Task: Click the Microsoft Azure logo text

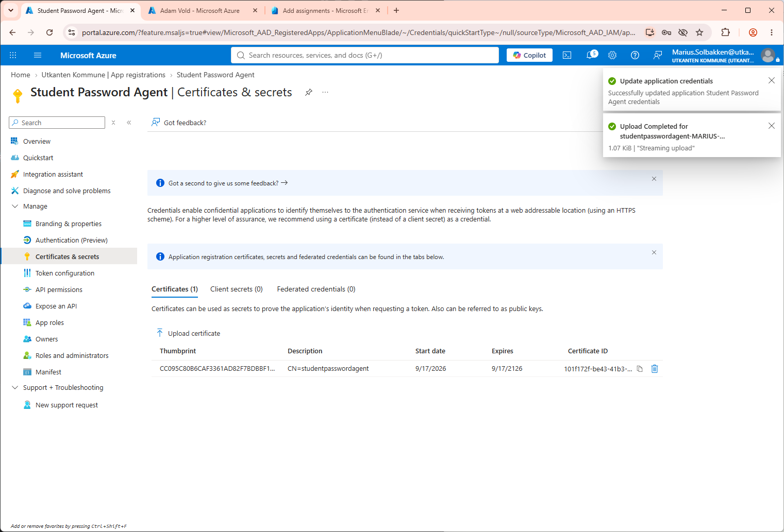Action: 88,55
